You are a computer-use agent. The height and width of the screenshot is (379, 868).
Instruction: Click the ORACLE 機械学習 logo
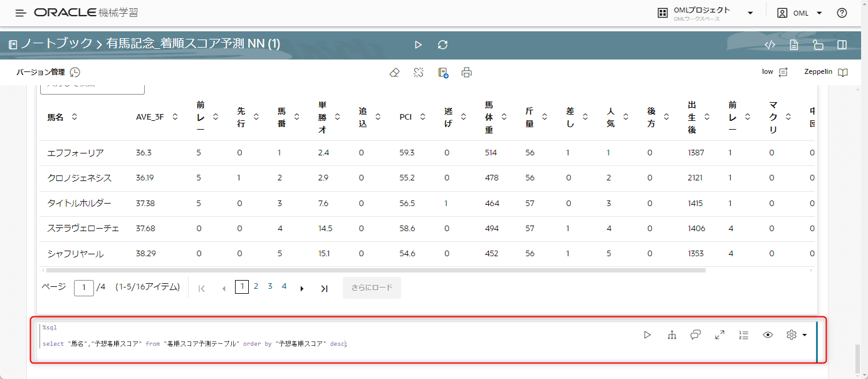click(86, 13)
